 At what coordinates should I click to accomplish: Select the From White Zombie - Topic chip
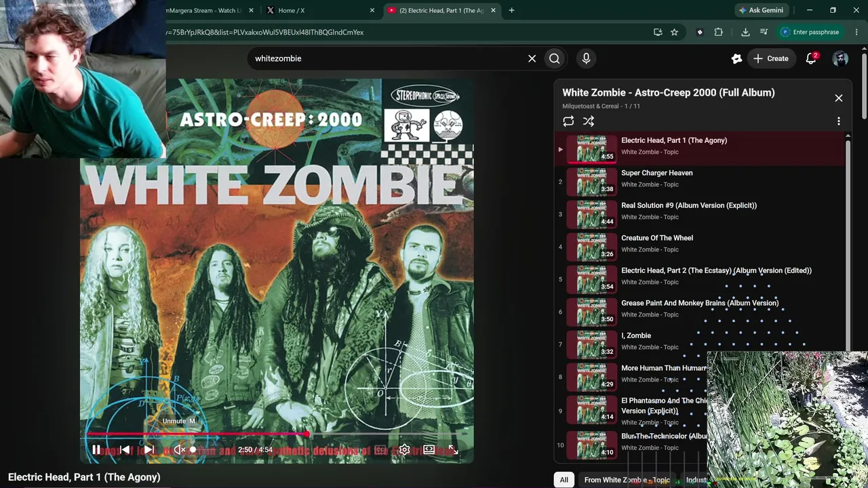(627, 480)
